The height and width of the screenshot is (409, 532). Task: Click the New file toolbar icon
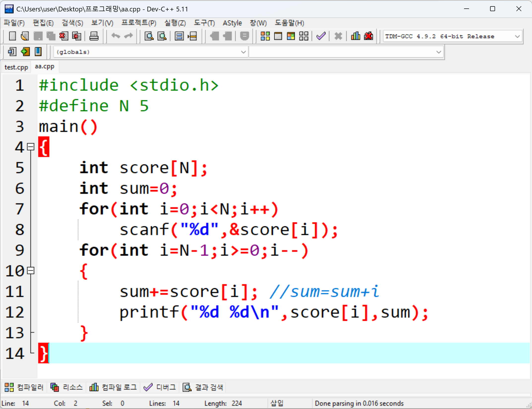pyautogui.click(x=12, y=36)
